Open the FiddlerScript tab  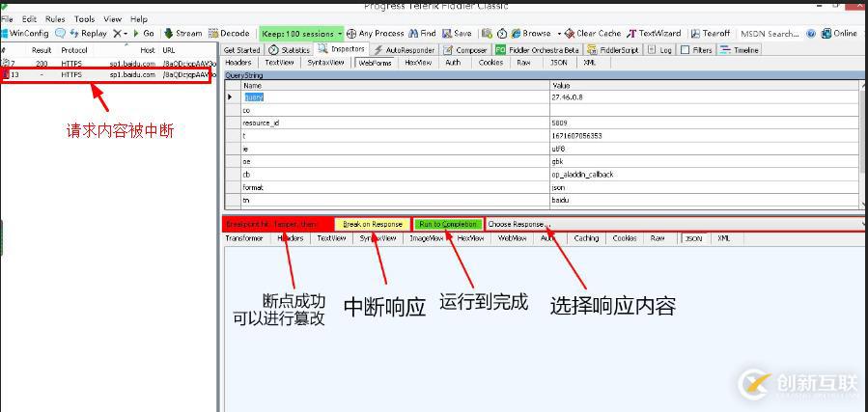[613, 50]
